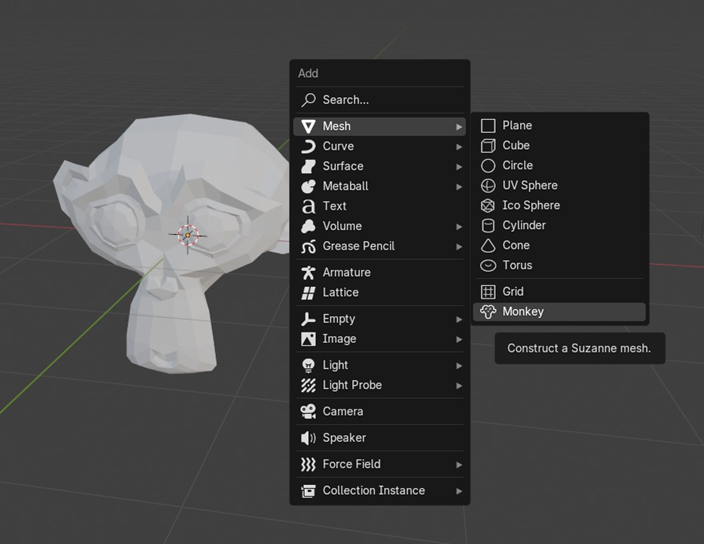This screenshot has width=704, height=544.
Task: Choose Grid from the Mesh submenu
Action: 513,292
